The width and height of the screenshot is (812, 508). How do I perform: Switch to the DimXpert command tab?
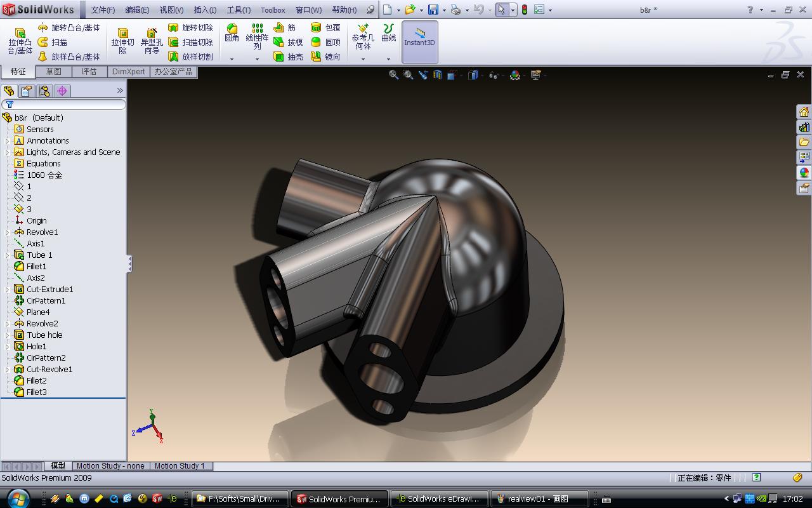pyautogui.click(x=129, y=72)
